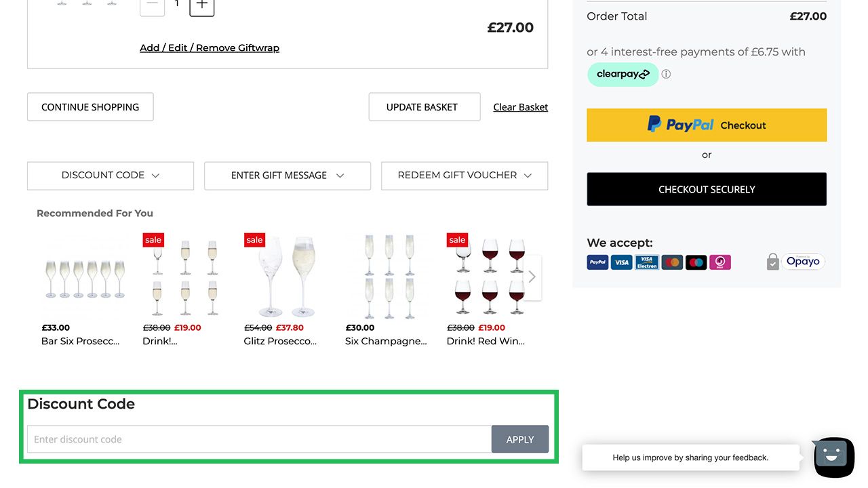868x488 pixels.
Task: Click the PayPal accepted payment icon
Action: tap(597, 262)
